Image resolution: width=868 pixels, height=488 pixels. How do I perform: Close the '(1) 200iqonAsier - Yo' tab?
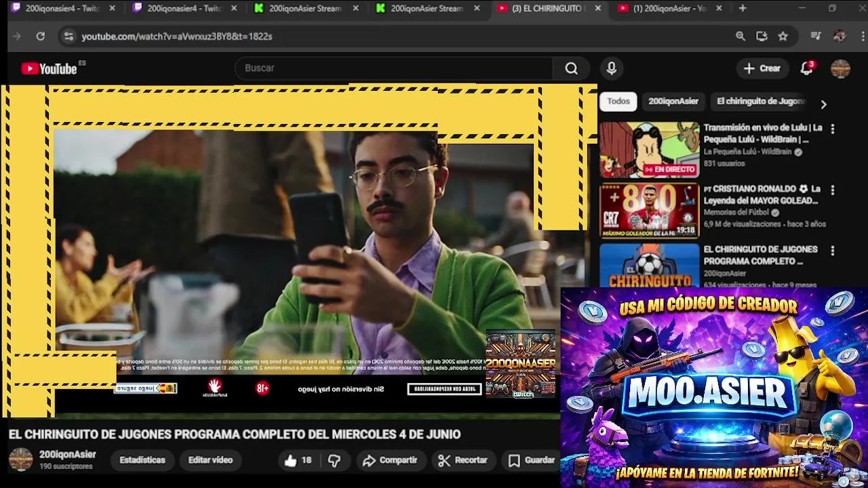click(x=719, y=9)
